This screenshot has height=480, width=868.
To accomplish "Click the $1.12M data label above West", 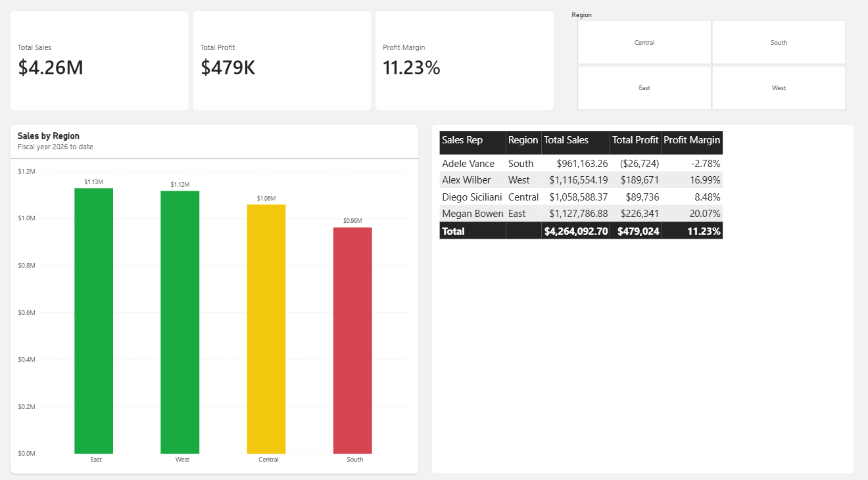I will (x=180, y=185).
